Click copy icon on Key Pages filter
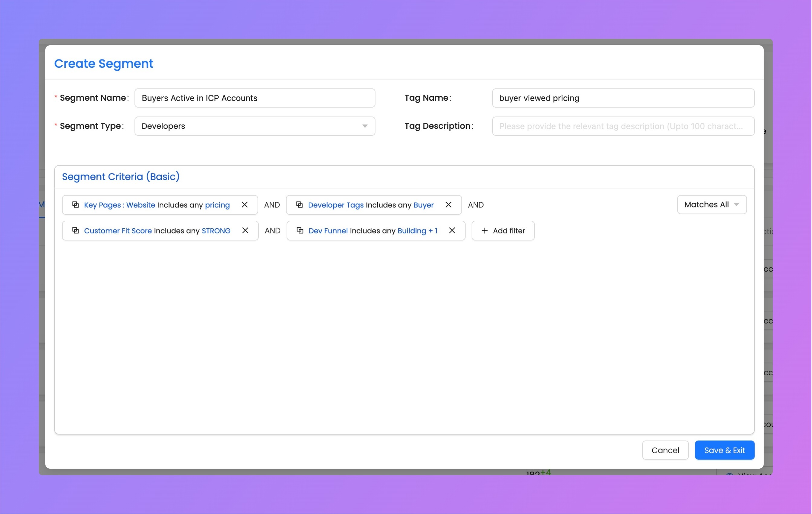 [76, 205]
